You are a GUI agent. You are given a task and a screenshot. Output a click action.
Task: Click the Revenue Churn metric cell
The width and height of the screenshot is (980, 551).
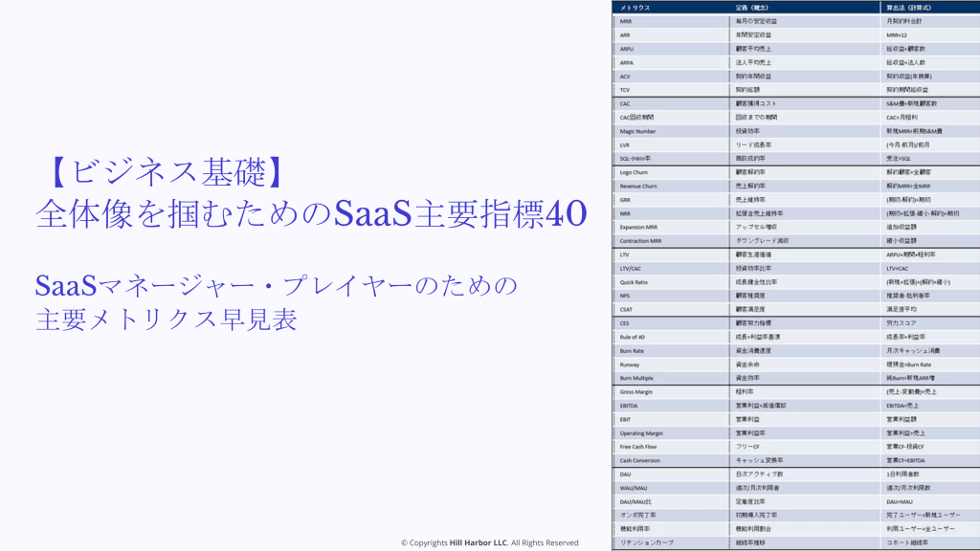(638, 187)
